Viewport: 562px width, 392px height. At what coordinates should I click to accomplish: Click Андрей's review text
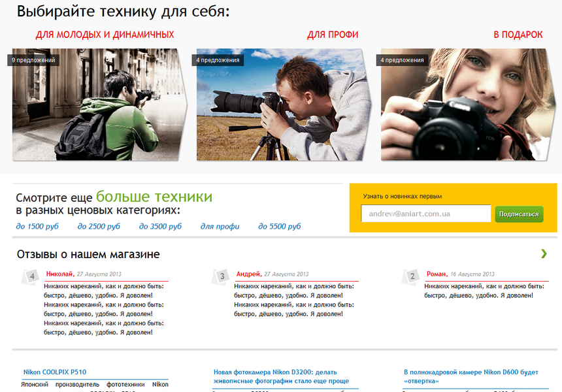pos(294,300)
